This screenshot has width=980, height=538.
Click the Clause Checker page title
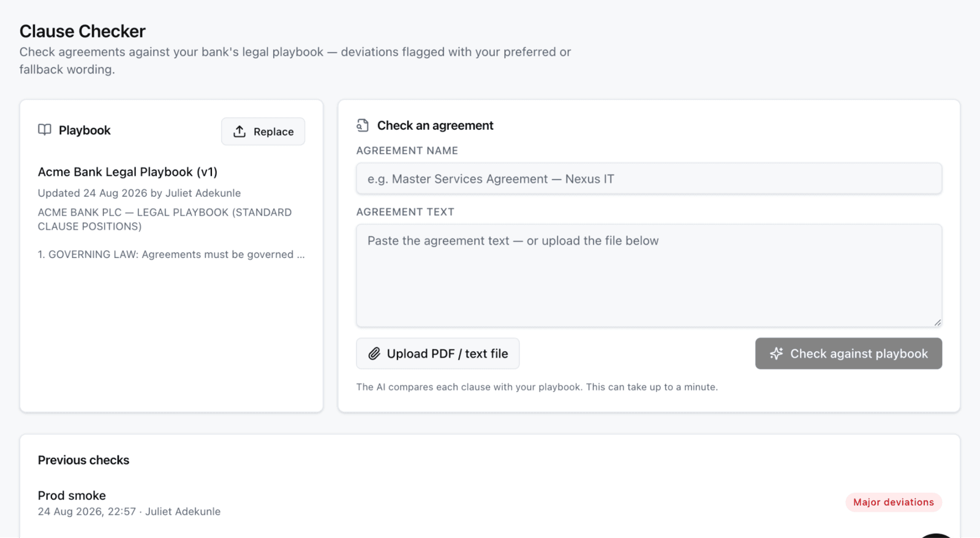[x=82, y=31]
